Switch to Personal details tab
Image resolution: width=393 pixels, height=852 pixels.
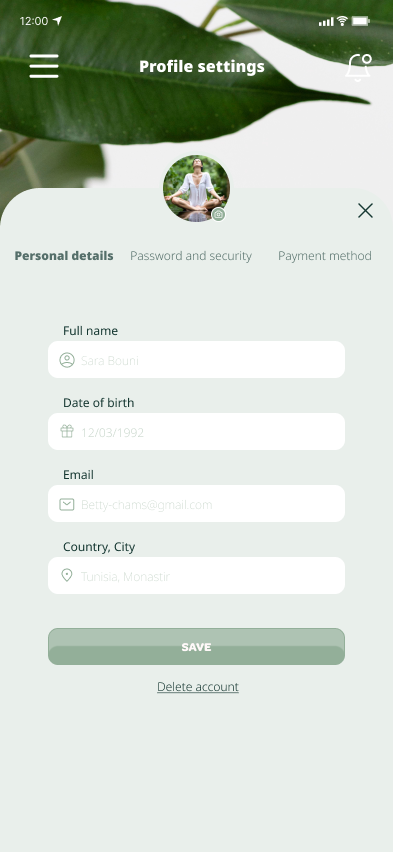pyautogui.click(x=64, y=256)
